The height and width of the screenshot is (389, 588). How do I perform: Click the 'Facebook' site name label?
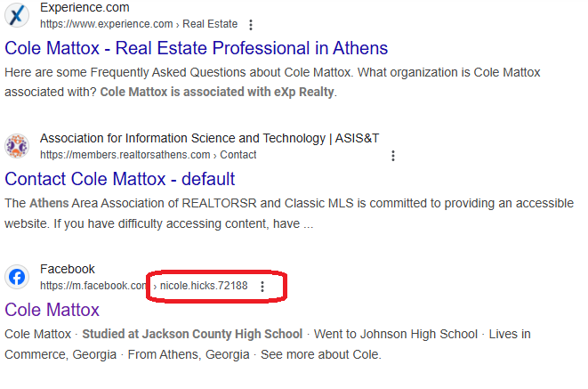pyautogui.click(x=68, y=269)
